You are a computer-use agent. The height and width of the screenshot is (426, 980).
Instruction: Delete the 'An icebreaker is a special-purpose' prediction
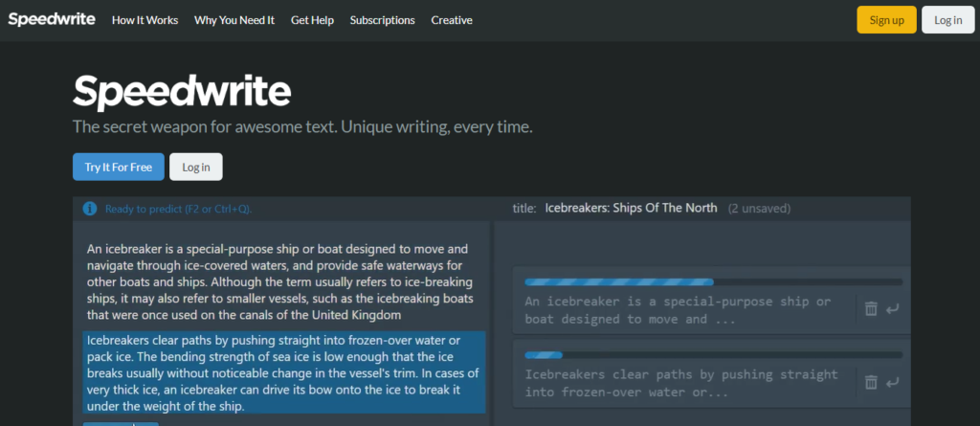tap(871, 308)
